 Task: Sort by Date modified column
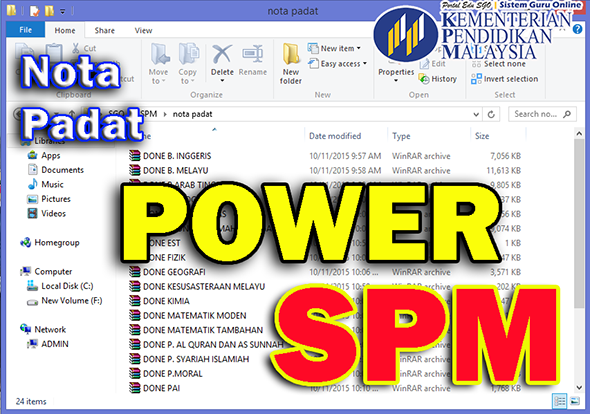coord(335,136)
